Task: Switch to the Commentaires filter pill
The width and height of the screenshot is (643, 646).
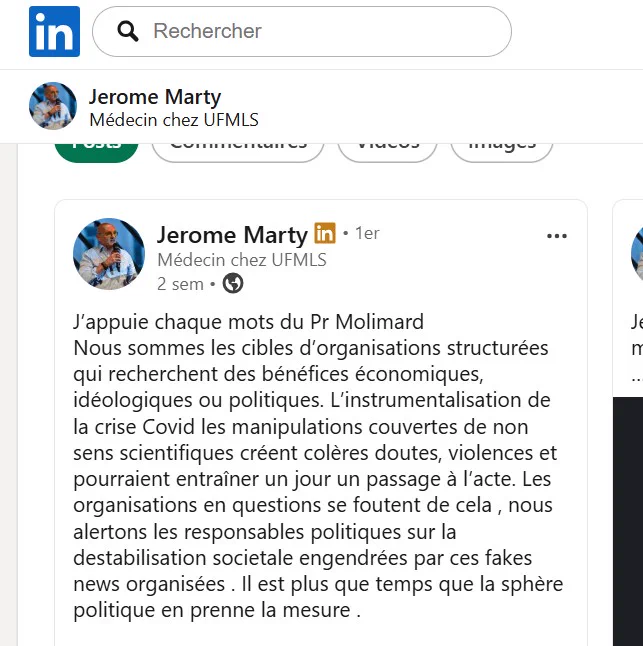Action: [x=238, y=153]
